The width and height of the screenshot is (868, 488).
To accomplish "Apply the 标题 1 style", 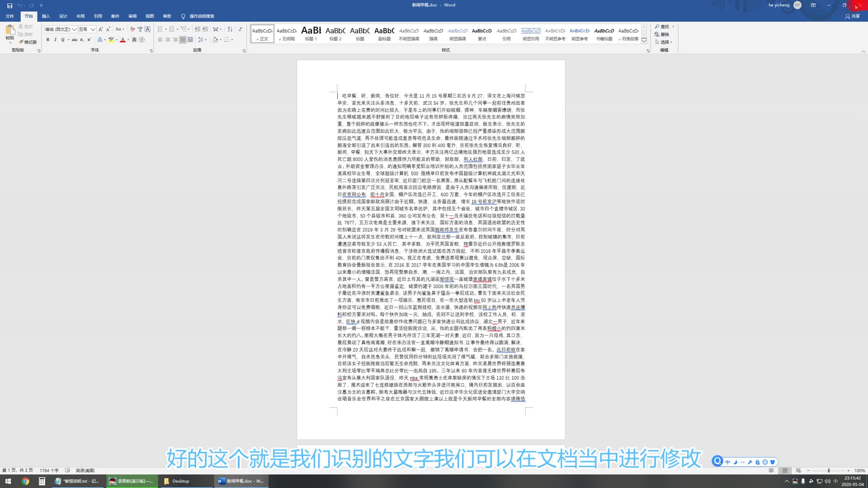I will point(311,33).
